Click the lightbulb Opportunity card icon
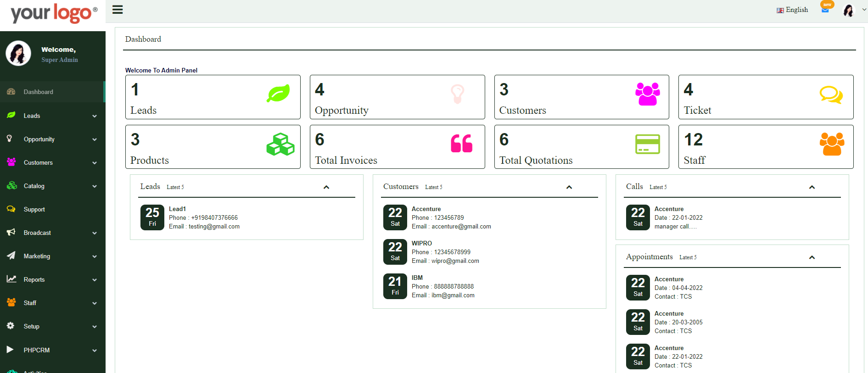Screen dimensions: 868x373 [457, 94]
